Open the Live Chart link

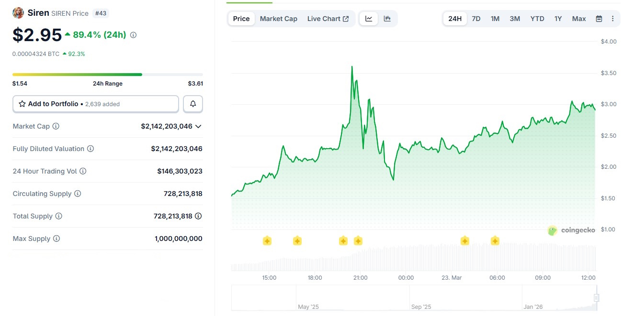point(328,19)
